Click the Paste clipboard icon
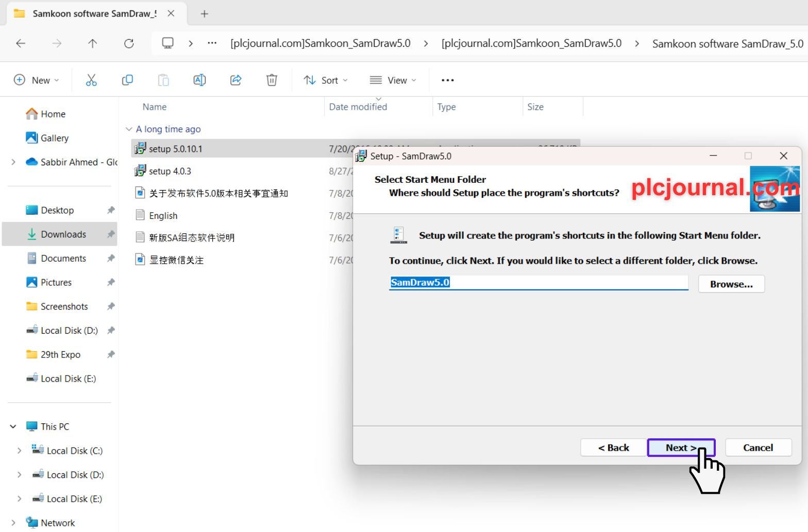 coord(163,80)
